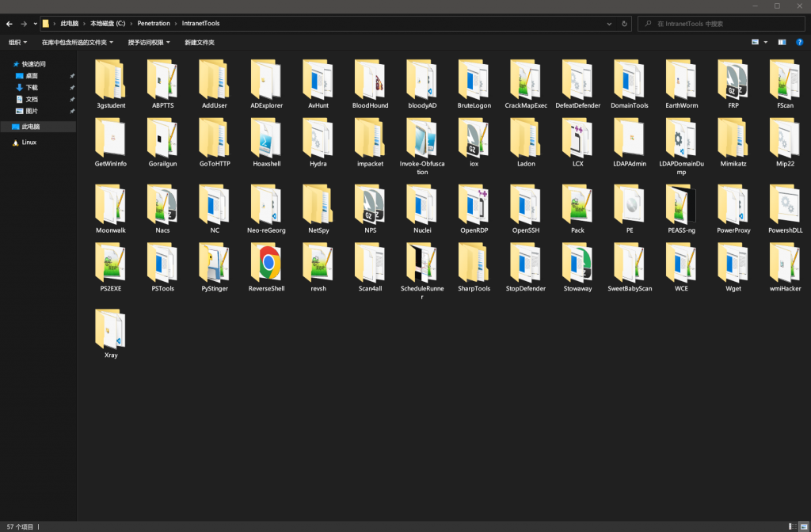Select the iox folder
The height and width of the screenshot is (532, 811).
(x=474, y=142)
